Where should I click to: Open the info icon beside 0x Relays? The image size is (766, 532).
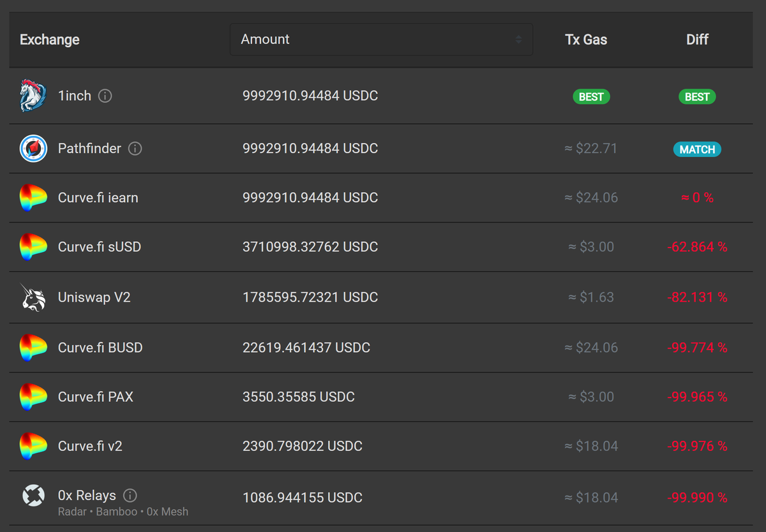tap(130, 496)
